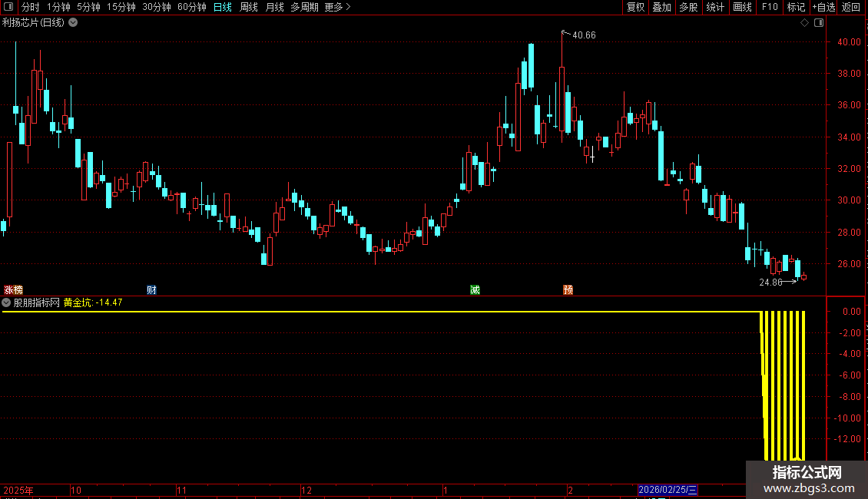Image resolution: width=868 pixels, height=499 pixels.
Task: Click the 标记 mark button
Action: (796, 7)
